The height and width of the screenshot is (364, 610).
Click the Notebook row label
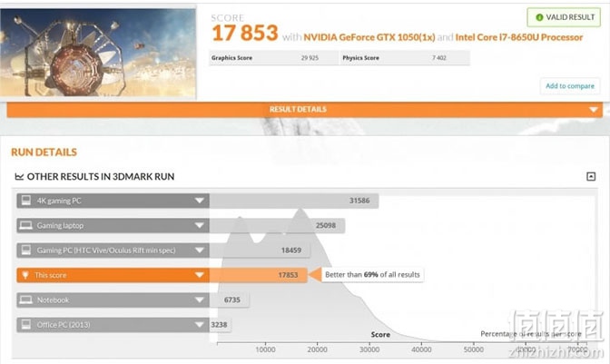[x=53, y=300]
